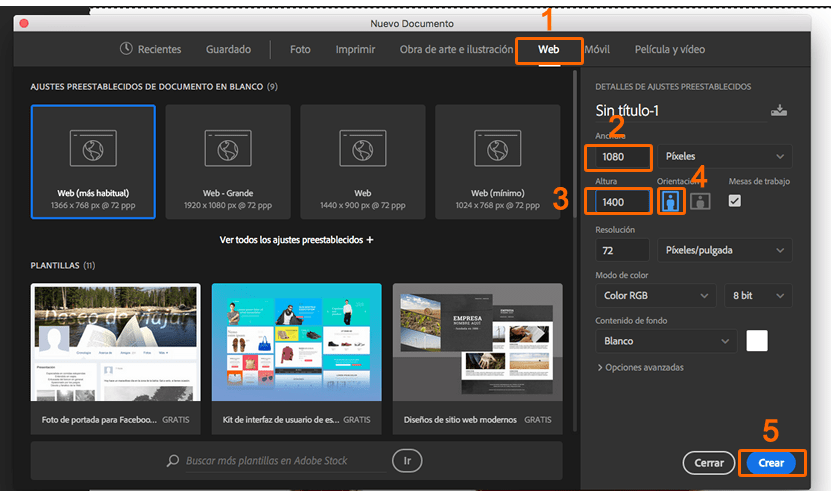Click the globe icon of Web - Grande preset
Viewport: 831px width, 491px height.
click(228, 150)
